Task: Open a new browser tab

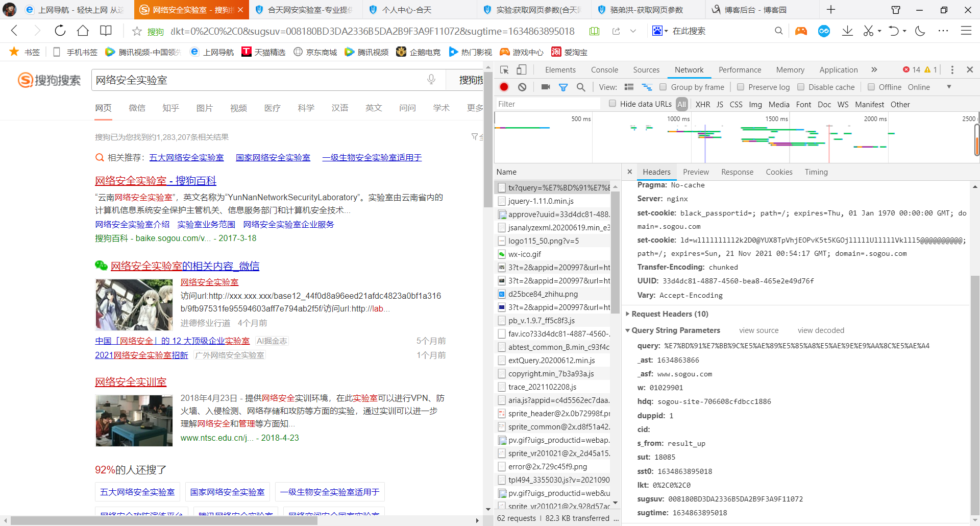Action: tap(831, 10)
